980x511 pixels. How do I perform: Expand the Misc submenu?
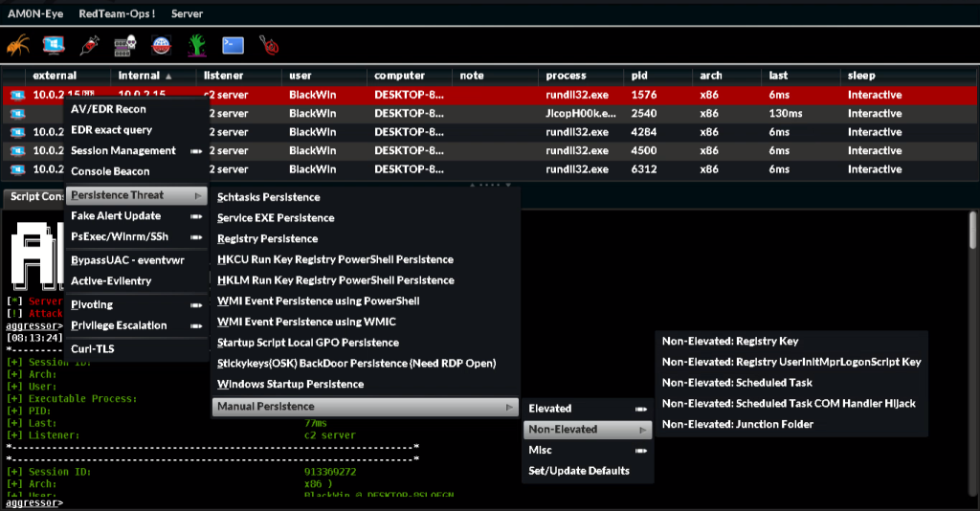coord(588,451)
